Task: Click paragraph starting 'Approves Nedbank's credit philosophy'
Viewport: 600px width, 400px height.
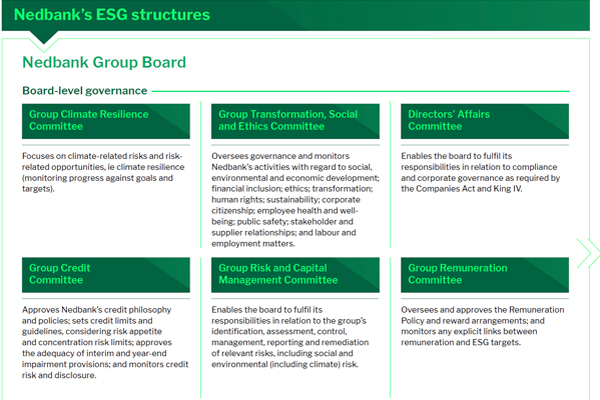Action: tap(105, 342)
